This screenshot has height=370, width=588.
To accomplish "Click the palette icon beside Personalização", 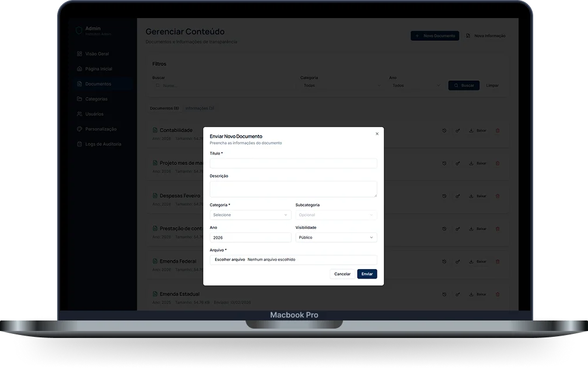I will point(79,129).
